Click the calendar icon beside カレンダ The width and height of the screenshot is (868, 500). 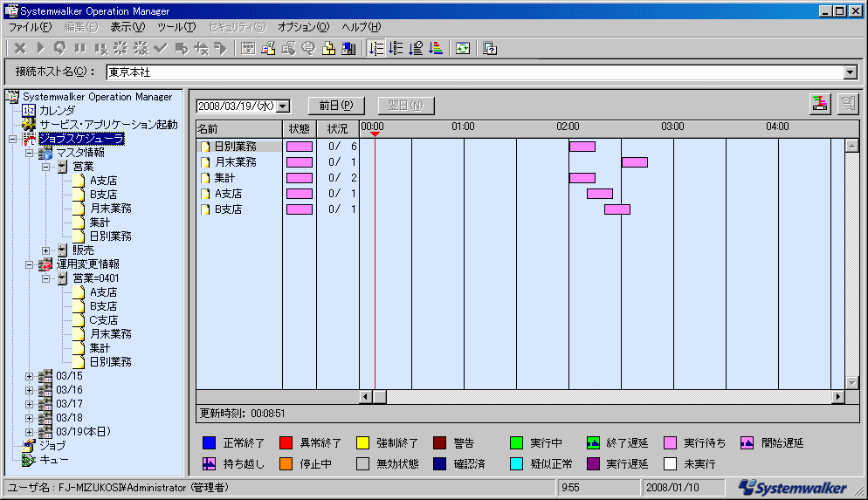(29, 111)
